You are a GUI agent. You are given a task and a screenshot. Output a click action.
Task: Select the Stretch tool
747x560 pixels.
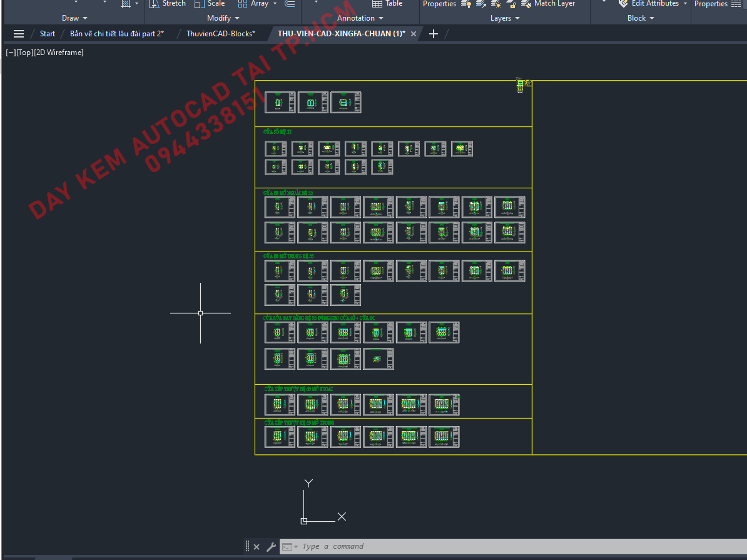(x=167, y=3)
